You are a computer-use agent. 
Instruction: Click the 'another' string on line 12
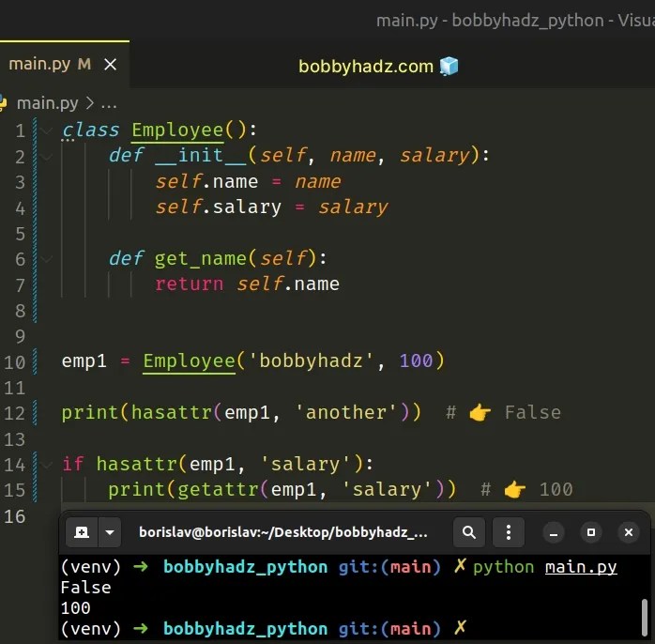(346, 412)
